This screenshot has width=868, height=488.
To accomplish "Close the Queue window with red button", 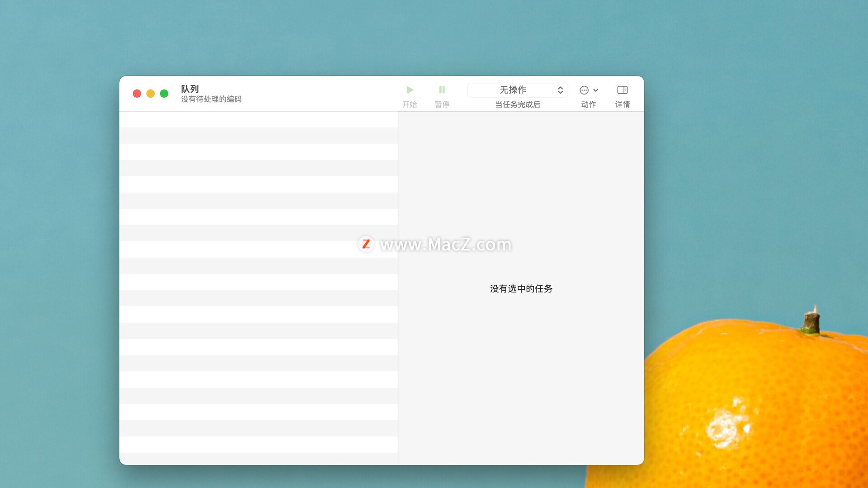I will tap(137, 94).
